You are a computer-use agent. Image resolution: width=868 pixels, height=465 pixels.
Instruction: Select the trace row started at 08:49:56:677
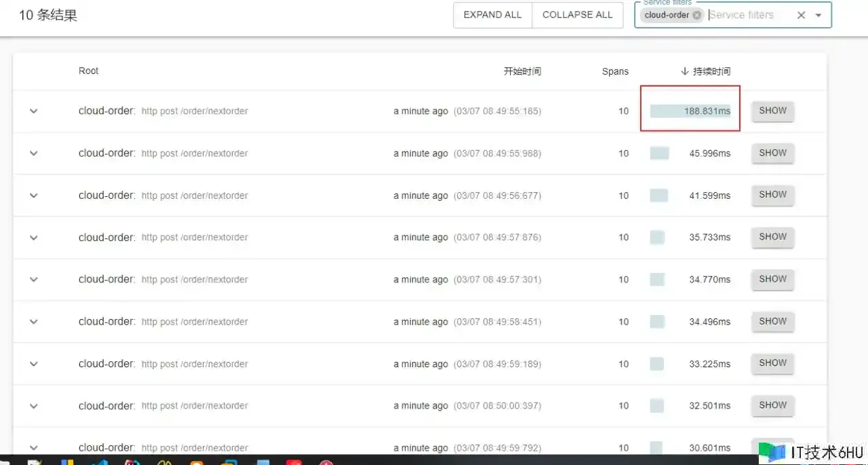[x=305, y=196]
